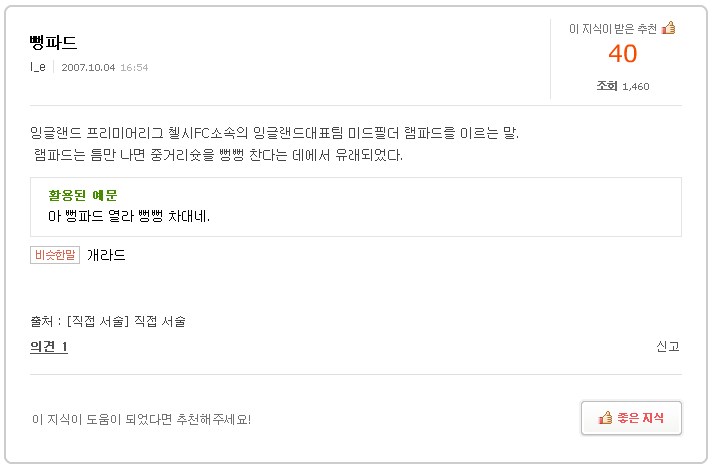Click the definition line mentioning 첼시FC
Viewport: 713px width, 467px height.
(275, 133)
